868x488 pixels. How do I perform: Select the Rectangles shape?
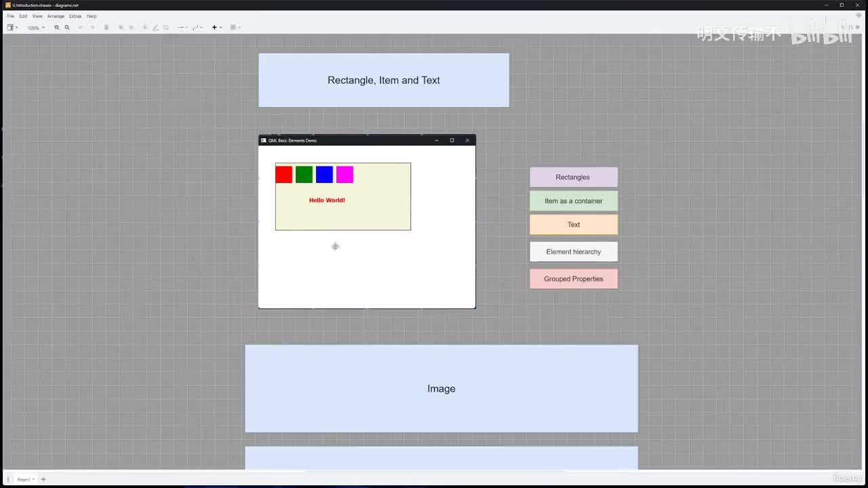[x=574, y=178]
